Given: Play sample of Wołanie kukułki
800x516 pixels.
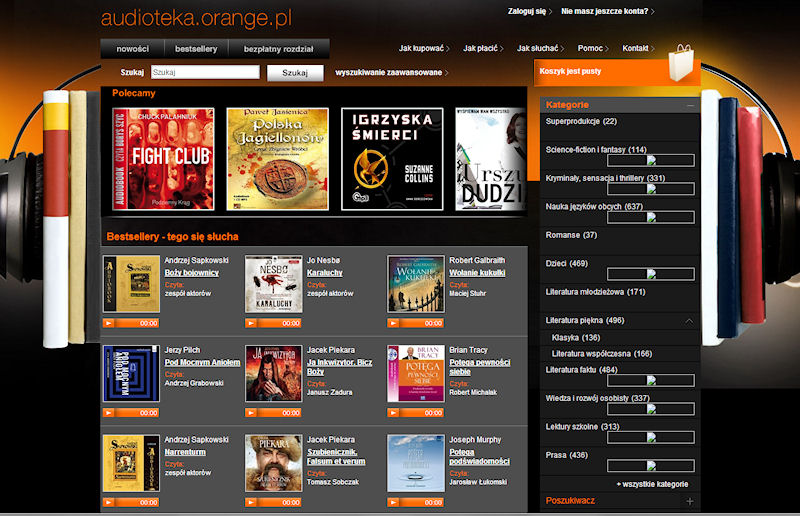Looking at the screenshot, I should (393, 323).
